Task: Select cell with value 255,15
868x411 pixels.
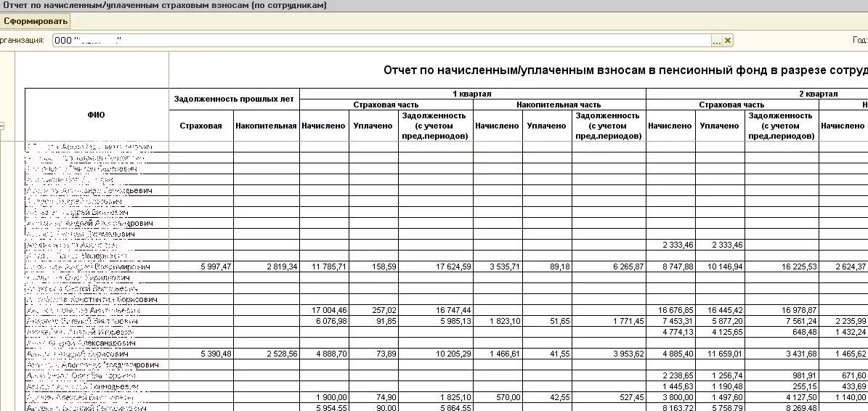Action: [782, 386]
